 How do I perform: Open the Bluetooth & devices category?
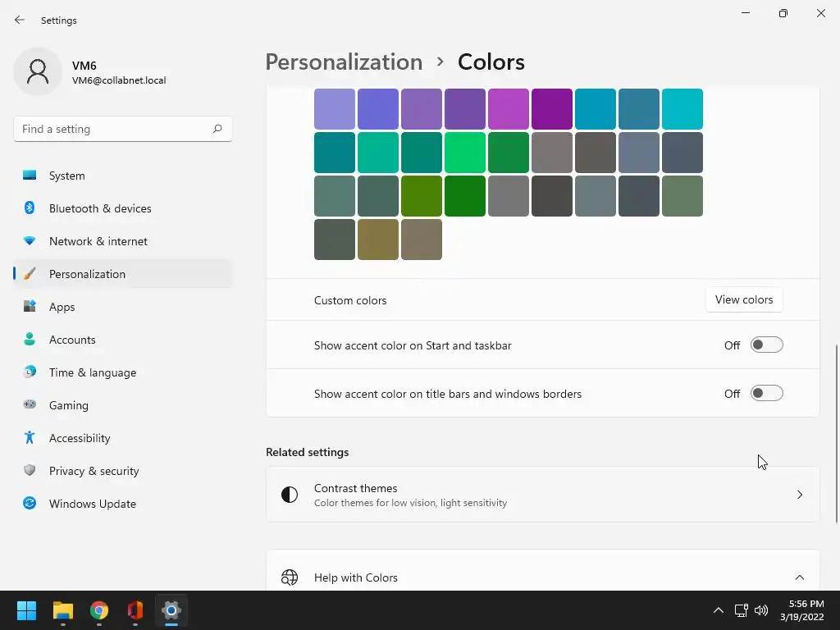[123, 208]
